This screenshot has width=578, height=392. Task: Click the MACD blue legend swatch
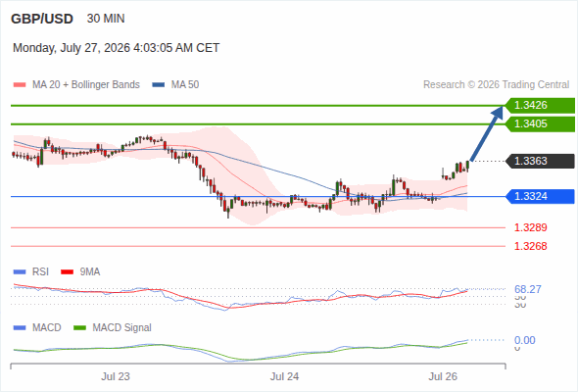click(20, 328)
